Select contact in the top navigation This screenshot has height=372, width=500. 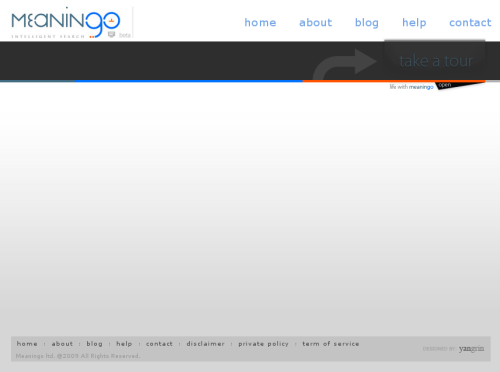coord(470,23)
